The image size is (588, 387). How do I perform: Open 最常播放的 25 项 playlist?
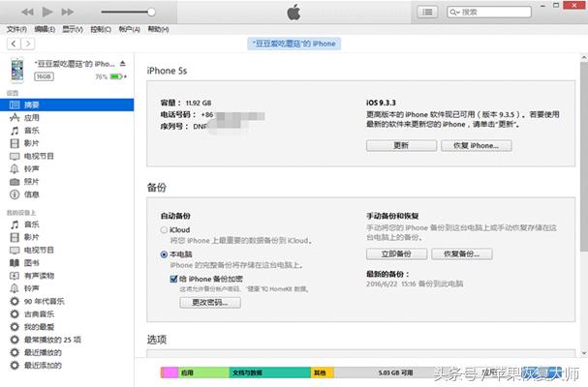(52, 340)
